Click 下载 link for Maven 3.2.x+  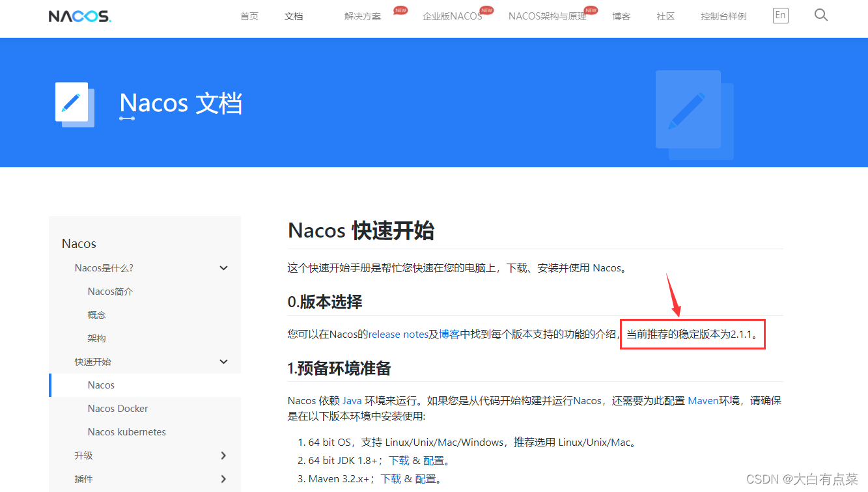click(391, 479)
